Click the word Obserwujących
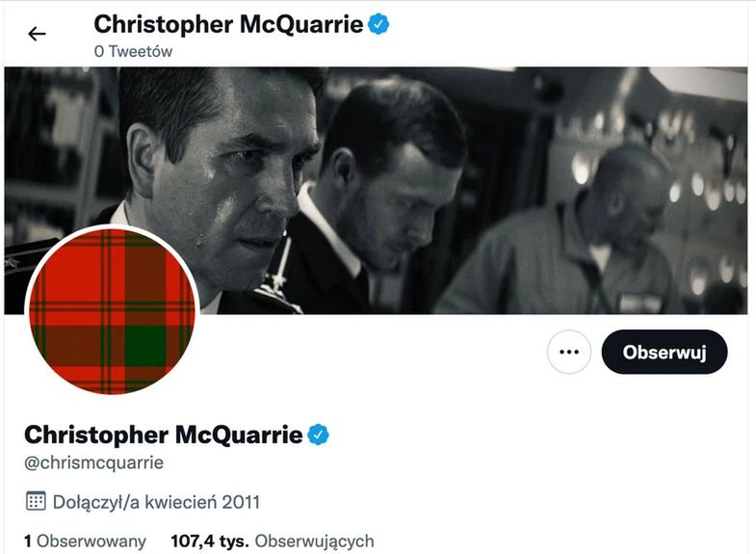 click(314, 541)
